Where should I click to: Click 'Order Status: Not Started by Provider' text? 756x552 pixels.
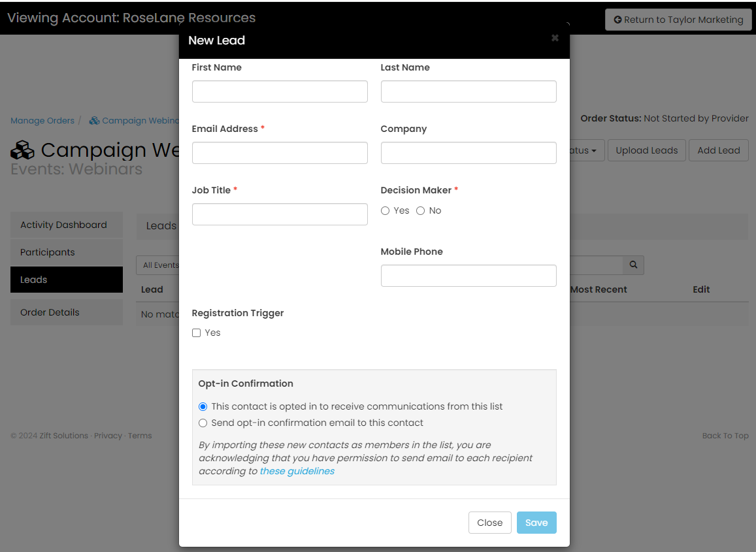pyautogui.click(x=665, y=119)
